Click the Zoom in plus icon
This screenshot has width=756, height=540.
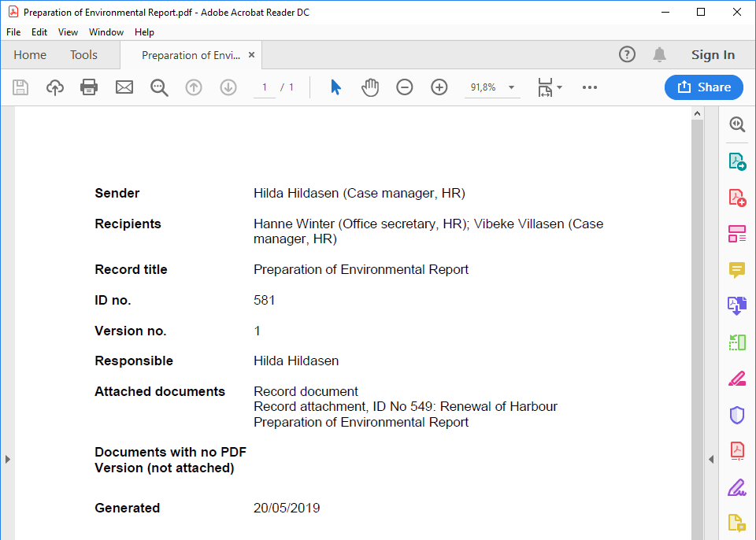coord(439,87)
